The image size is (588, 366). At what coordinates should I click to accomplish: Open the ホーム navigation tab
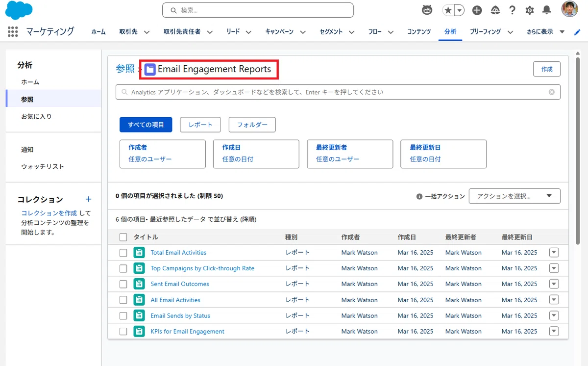point(98,32)
